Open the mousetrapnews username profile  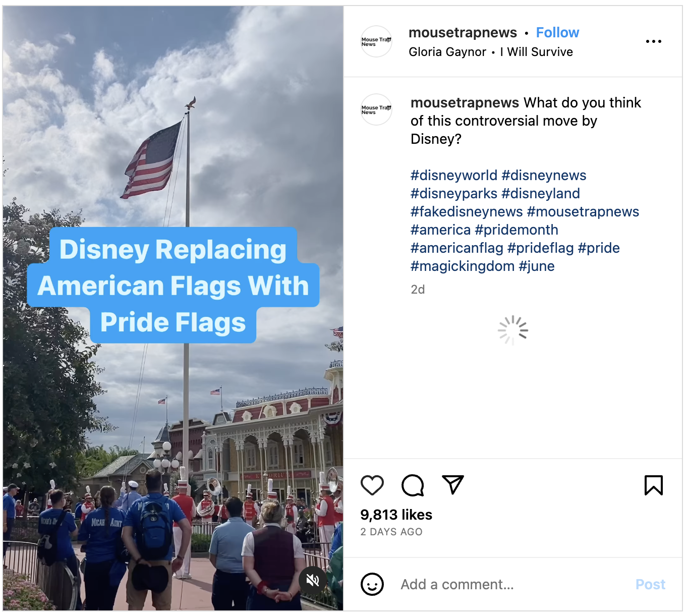click(463, 32)
